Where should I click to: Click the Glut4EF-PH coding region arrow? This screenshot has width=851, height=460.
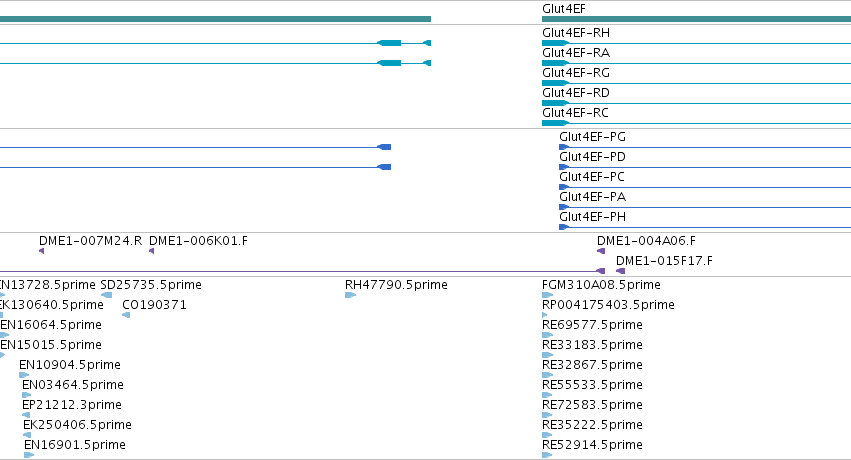click(564, 227)
